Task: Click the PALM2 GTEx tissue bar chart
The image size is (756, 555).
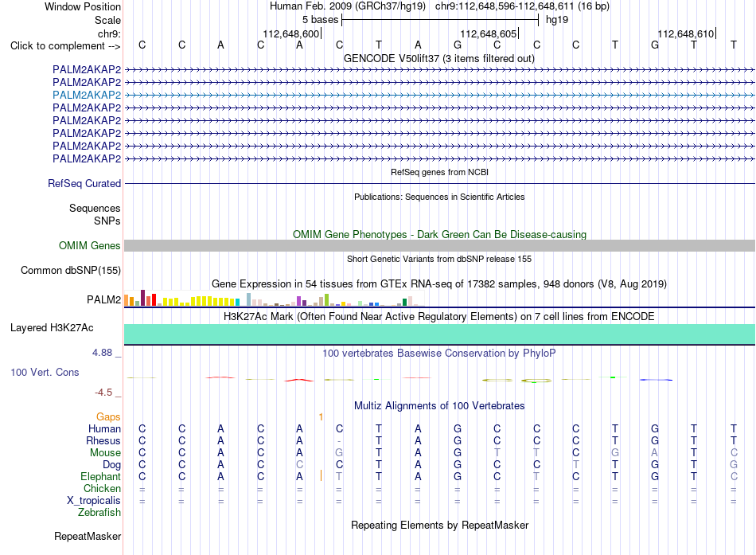Action: coord(275,299)
